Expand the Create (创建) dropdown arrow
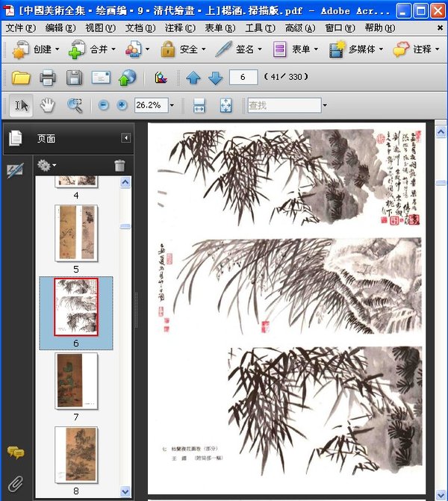 coord(57,49)
